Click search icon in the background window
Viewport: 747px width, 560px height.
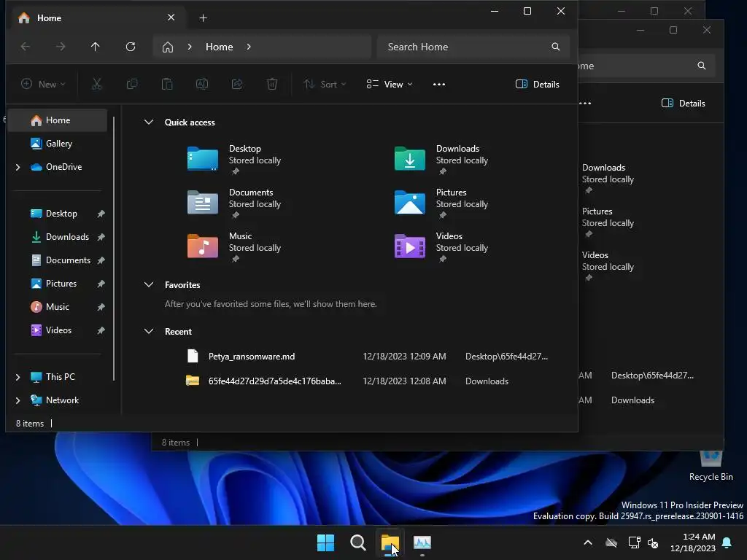pyautogui.click(x=701, y=66)
